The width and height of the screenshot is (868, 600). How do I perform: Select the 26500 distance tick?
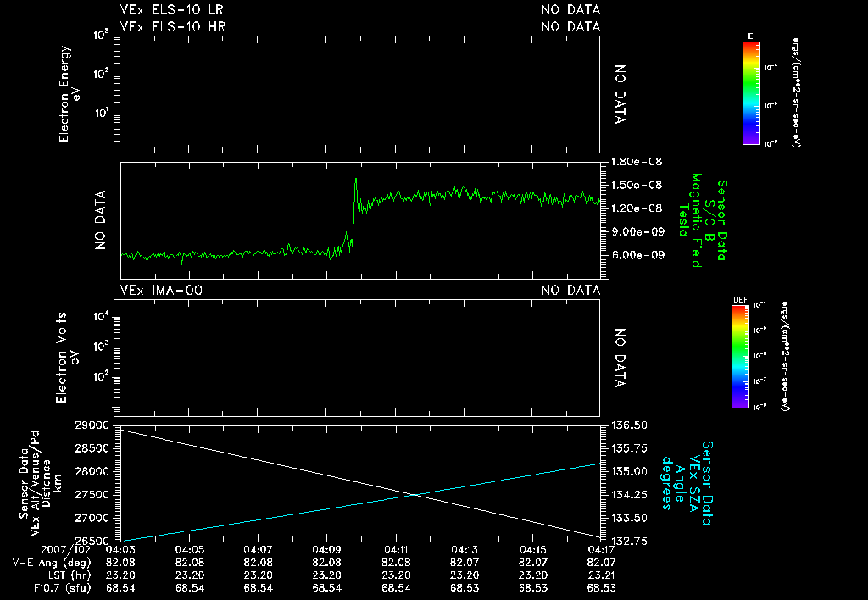(92, 541)
